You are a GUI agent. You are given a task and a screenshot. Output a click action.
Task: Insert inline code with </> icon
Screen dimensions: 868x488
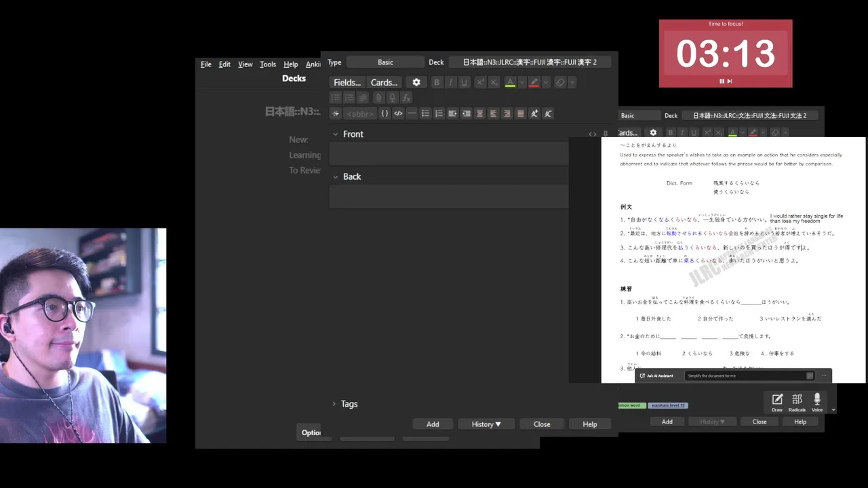[x=398, y=113]
